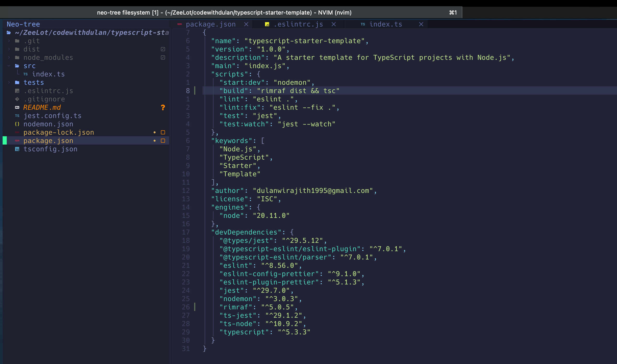Click the .gitignore git file icon
The height and width of the screenshot is (364, 617).
tap(17, 99)
